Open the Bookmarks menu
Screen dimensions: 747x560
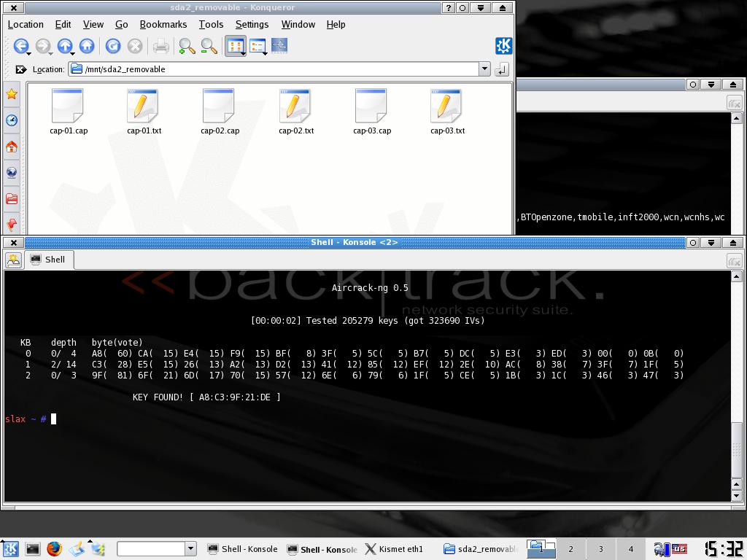(163, 24)
